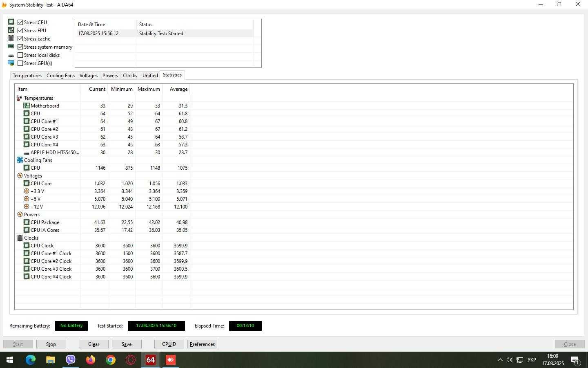588x368 pixels.
Task: Click the Stress CPU chip icon
Action: pyautogui.click(x=11, y=22)
